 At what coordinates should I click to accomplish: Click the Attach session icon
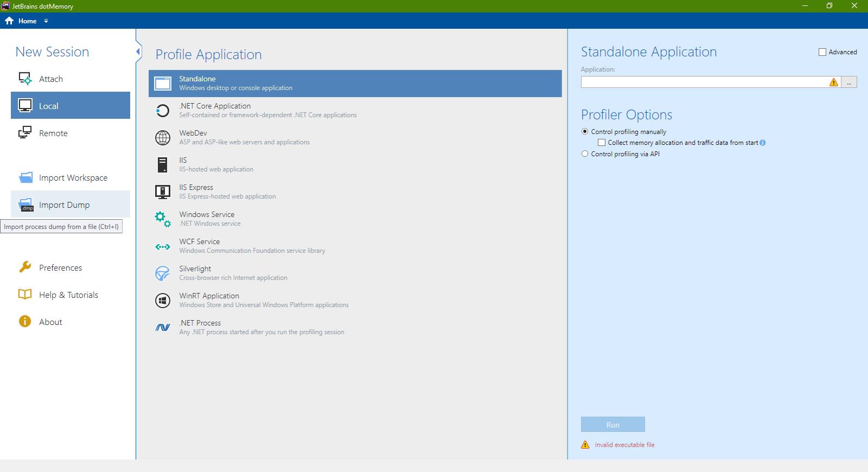[x=25, y=79]
